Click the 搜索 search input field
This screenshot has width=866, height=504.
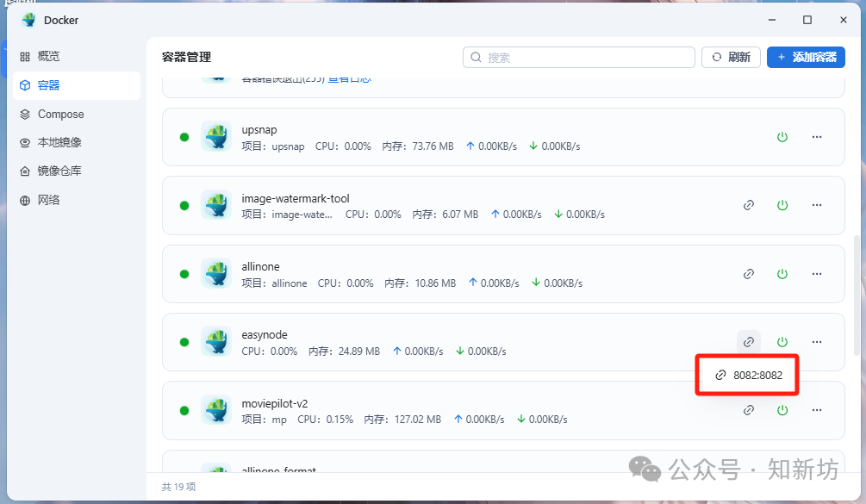click(579, 58)
